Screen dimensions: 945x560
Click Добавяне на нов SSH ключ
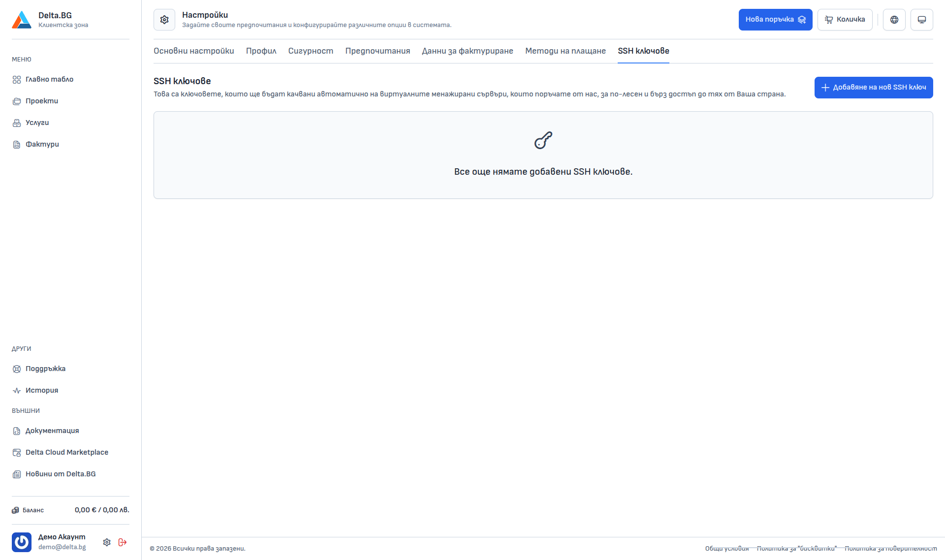[x=874, y=88]
